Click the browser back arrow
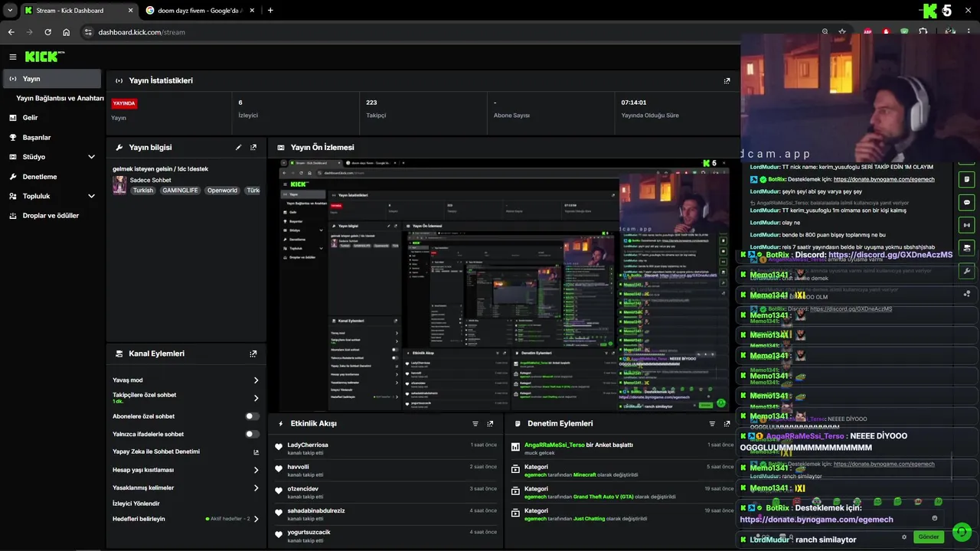 pyautogui.click(x=11, y=32)
